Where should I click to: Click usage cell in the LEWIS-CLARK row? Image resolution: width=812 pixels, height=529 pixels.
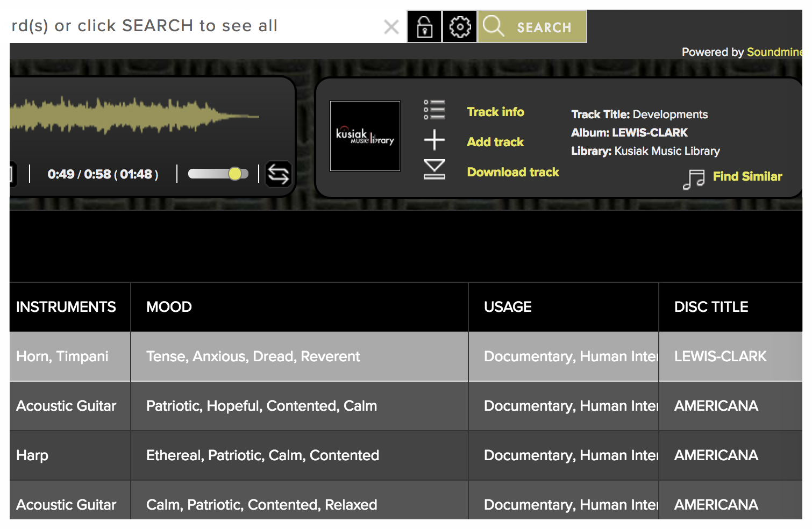[564, 356]
